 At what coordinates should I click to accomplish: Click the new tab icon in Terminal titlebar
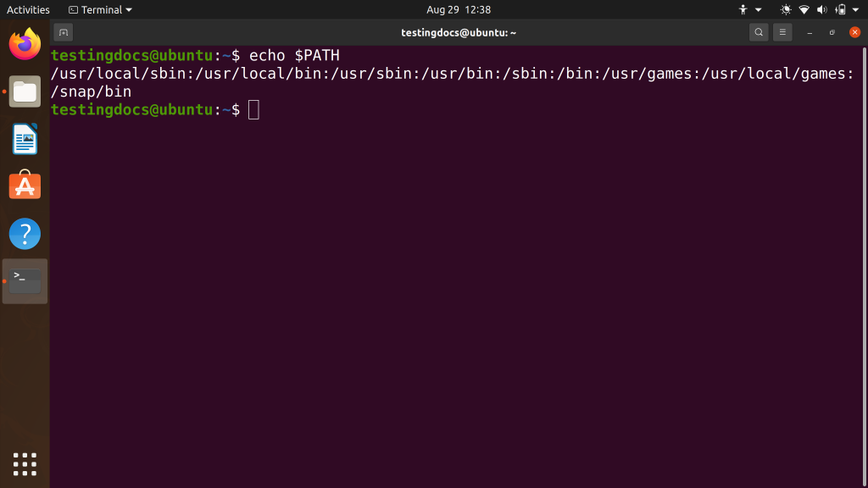coord(64,31)
